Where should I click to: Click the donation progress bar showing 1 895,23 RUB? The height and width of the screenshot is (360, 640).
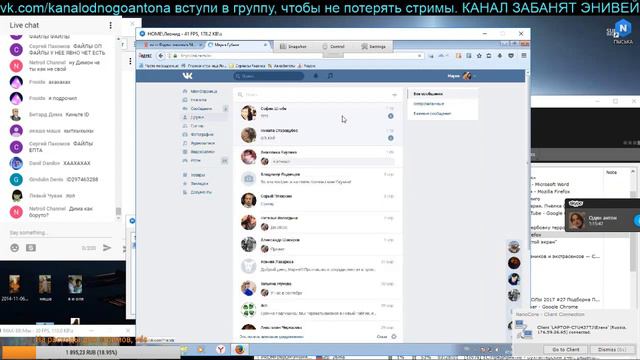click(90, 352)
